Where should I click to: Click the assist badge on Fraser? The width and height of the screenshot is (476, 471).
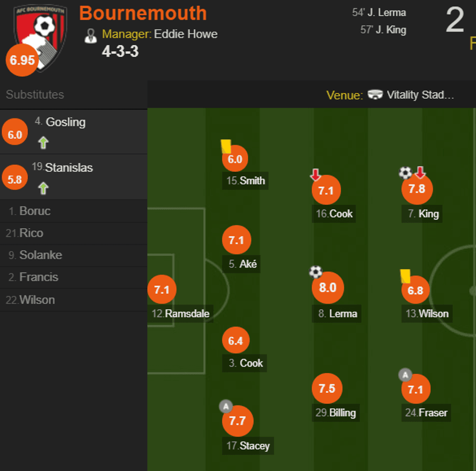click(405, 375)
